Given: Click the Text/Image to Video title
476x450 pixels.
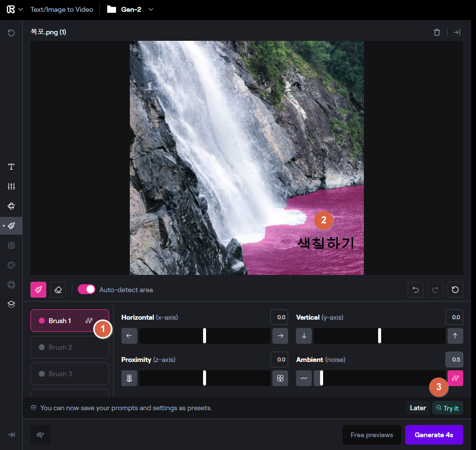Looking at the screenshot, I should click(x=61, y=9).
